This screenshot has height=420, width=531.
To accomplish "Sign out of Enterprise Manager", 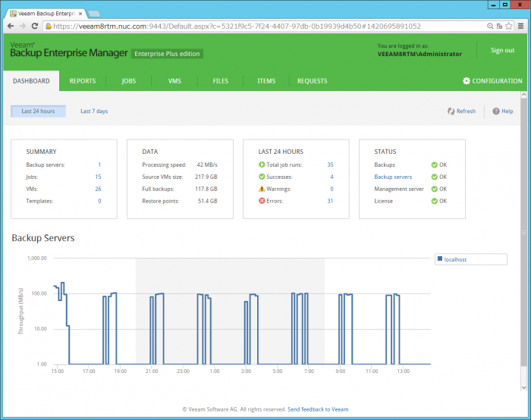I will tap(502, 50).
